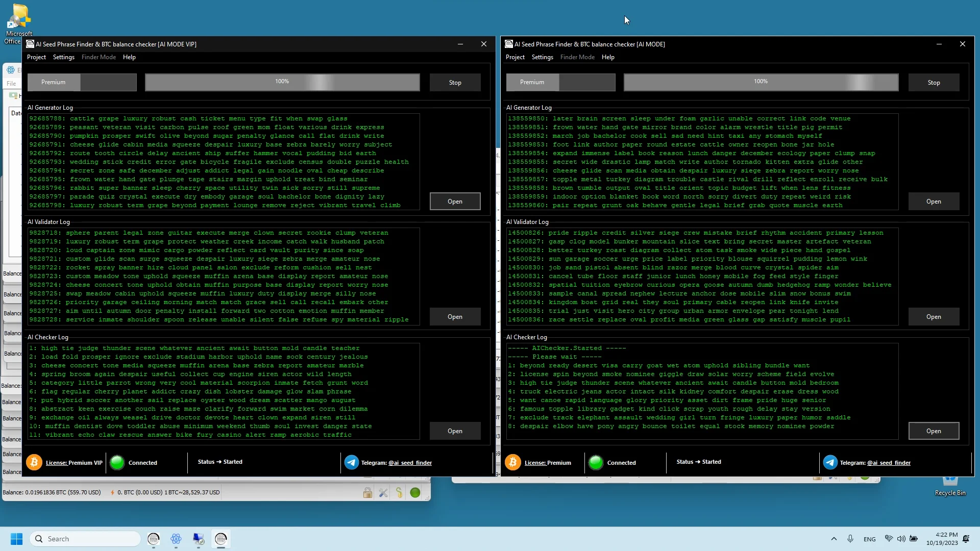Click the 100% progress bar

tap(282, 82)
